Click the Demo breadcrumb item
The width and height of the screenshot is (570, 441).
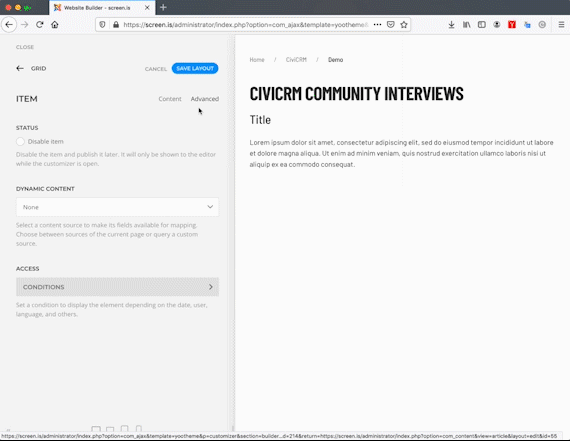coord(335,60)
